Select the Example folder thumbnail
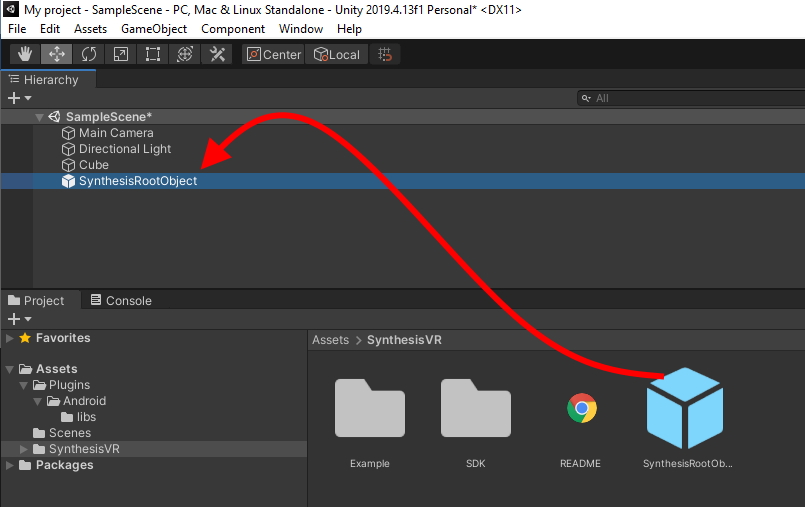 pos(370,408)
